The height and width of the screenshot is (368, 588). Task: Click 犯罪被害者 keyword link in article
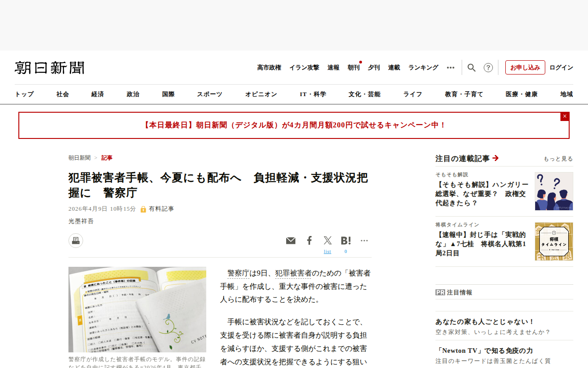click(293, 273)
